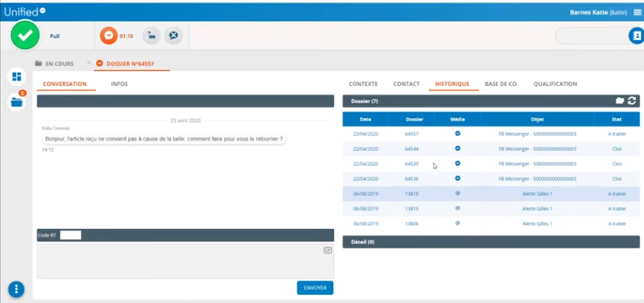The width and height of the screenshot is (644, 303).
Task: Open the CONVERSATION tab
Action: 65,84
